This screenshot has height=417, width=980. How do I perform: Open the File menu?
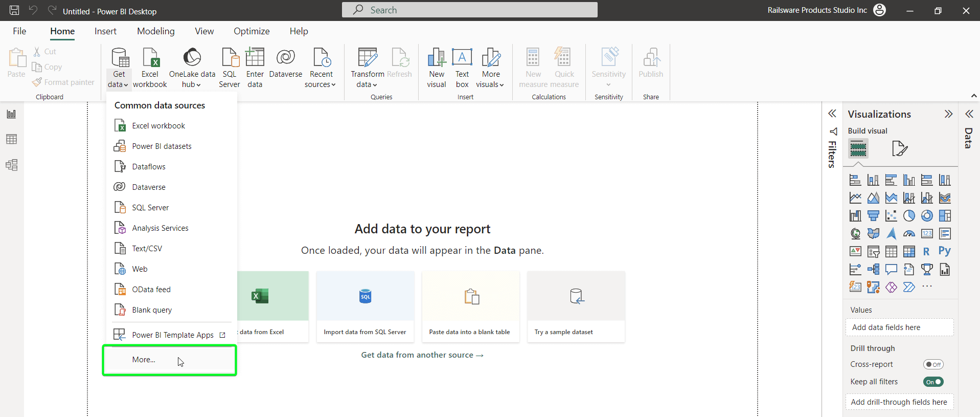[x=19, y=31]
